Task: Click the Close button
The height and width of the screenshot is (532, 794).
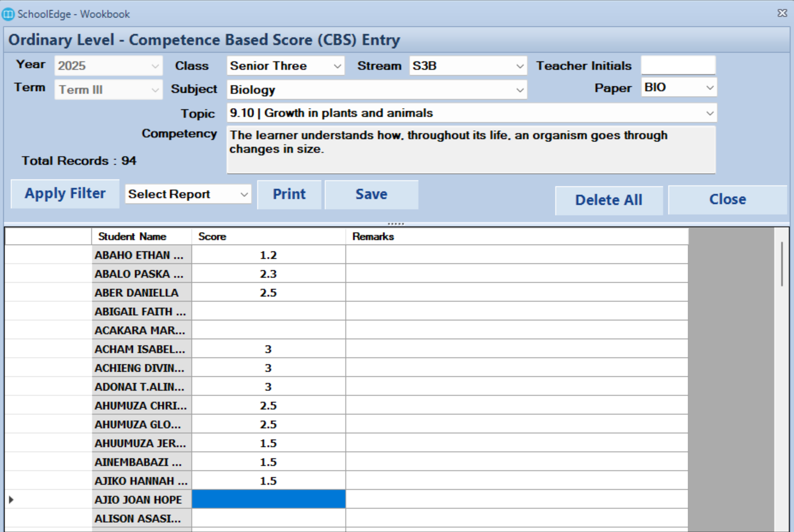Action: click(x=727, y=200)
